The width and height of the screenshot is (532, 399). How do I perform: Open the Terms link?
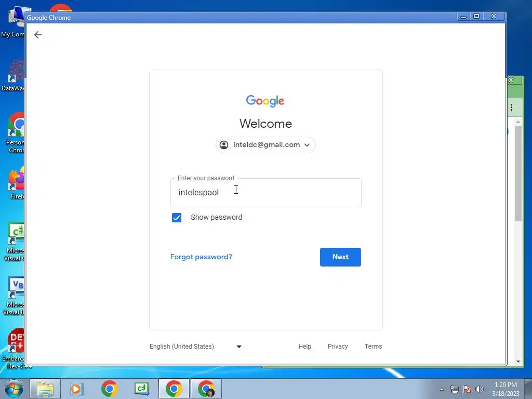pyautogui.click(x=373, y=347)
